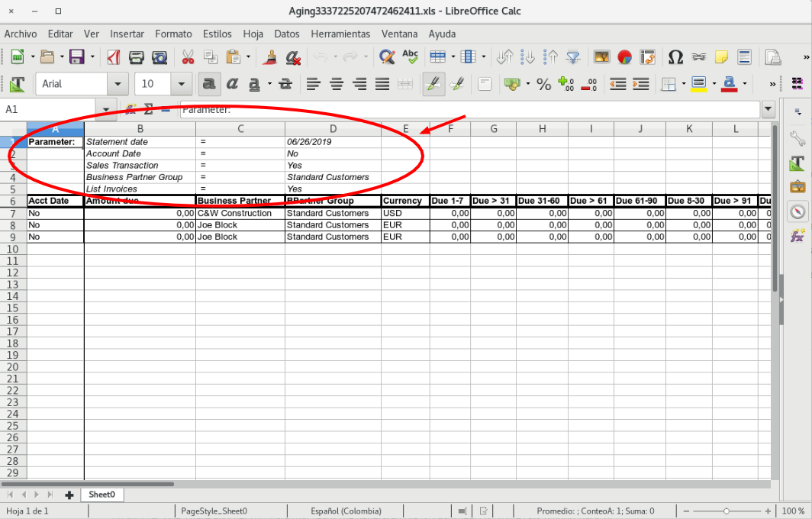Open the Datos menu
Screen dimensions: 812x519
click(x=287, y=34)
